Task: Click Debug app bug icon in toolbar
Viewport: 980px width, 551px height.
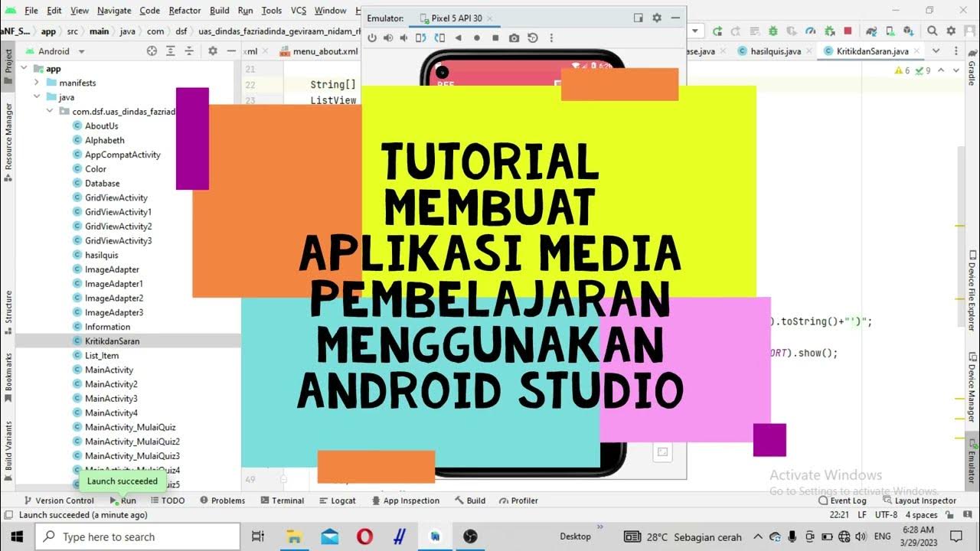Action: pyautogui.click(x=773, y=31)
